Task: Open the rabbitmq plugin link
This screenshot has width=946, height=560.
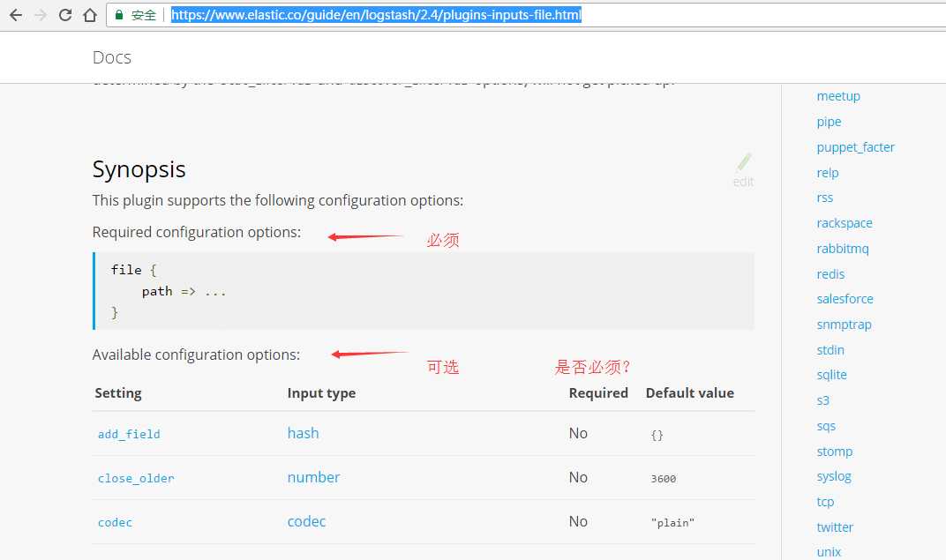Action: pyautogui.click(x=842, y=249)
